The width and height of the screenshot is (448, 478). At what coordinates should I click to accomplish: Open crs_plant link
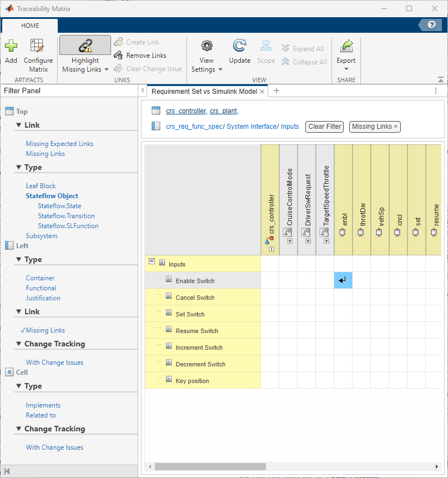[x=224, y=111]
